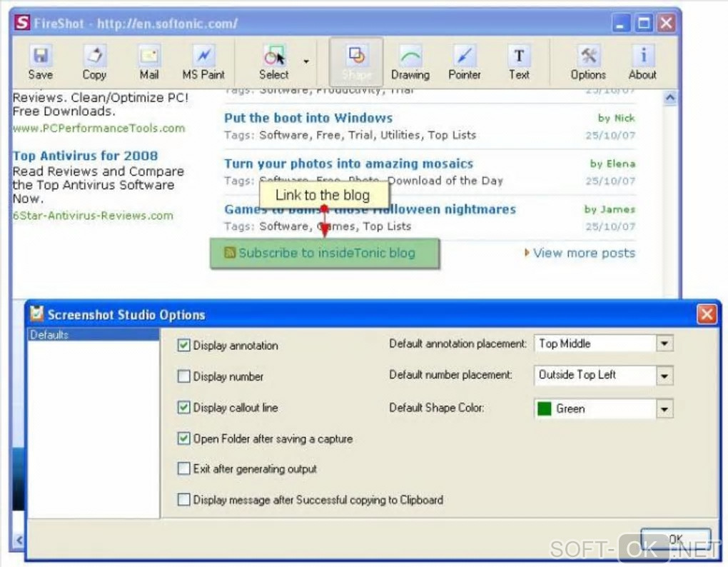Click 6Star-Antivirus-Reviews.com link
Screen dimensions: 728x567
pyautogui.click(x=93, y=216)
